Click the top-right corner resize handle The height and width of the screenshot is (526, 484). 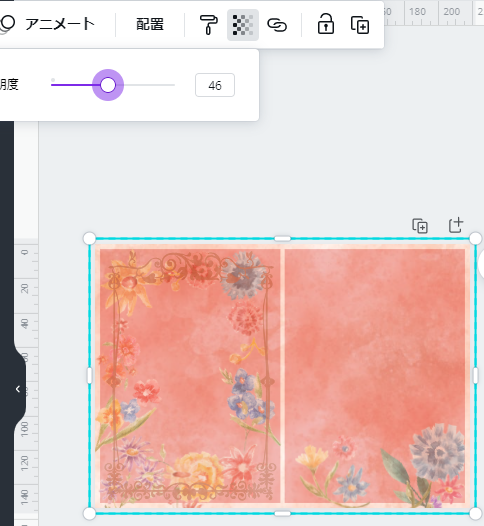(475, 239)
